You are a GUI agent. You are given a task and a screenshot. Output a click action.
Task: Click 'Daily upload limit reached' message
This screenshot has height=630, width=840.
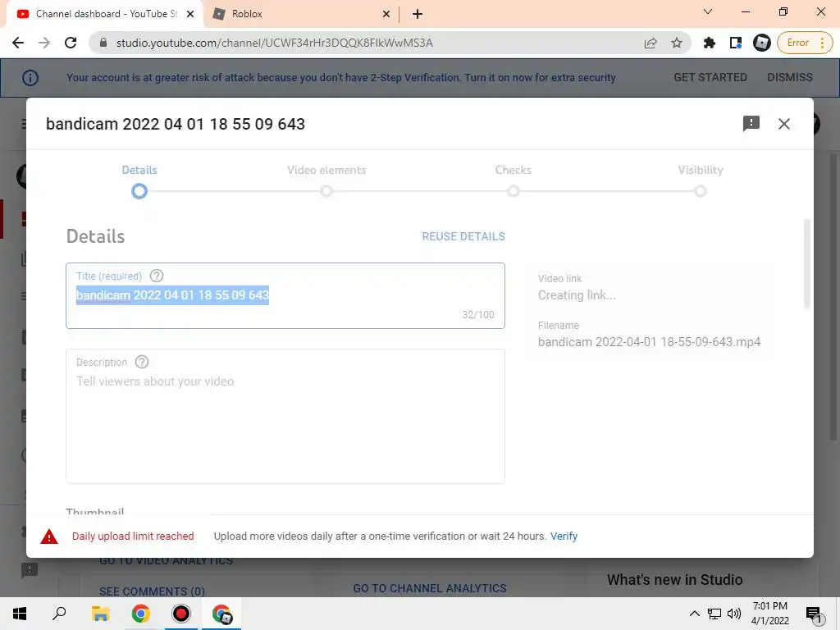pos(133,536)
